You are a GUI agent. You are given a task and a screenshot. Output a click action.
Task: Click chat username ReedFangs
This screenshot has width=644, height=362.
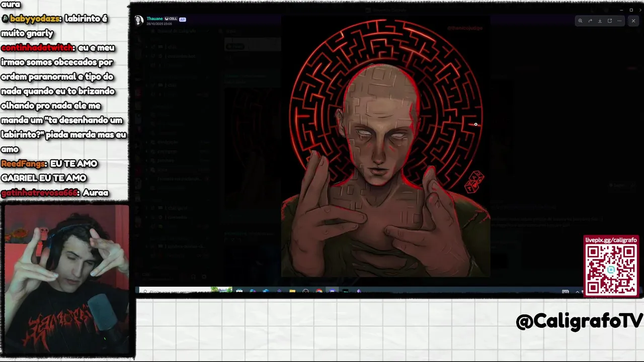24,164
